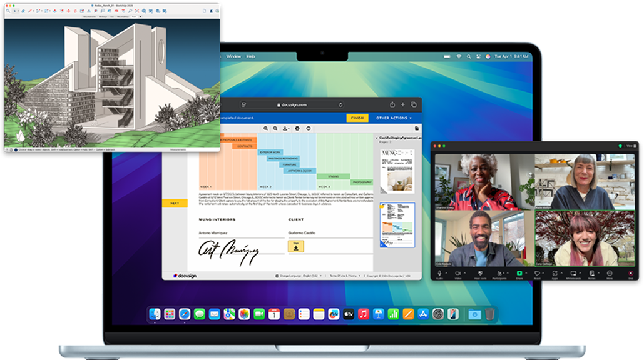644x360 pixels.
Task: Open Host tools in Zoom meeting
Action: pos(480,274)
